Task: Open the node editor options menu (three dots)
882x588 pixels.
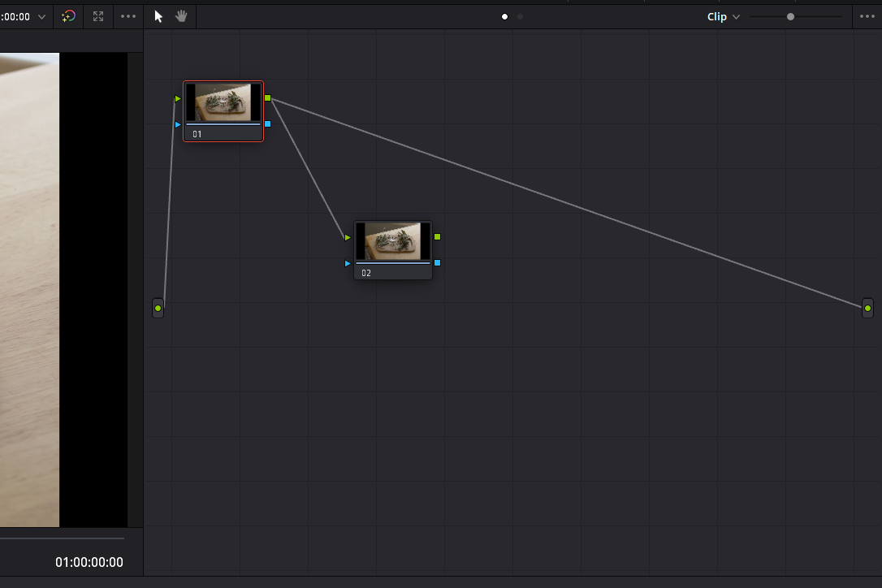Action: 128,16
